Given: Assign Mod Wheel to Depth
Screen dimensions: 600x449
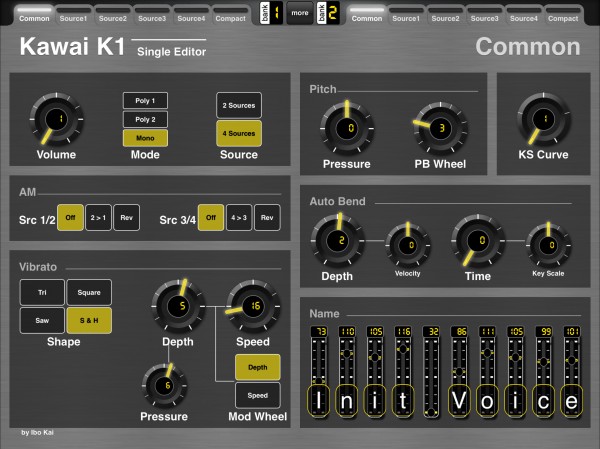Looking at the screenshot, I should pyautogui.click(x=258, y=367).
